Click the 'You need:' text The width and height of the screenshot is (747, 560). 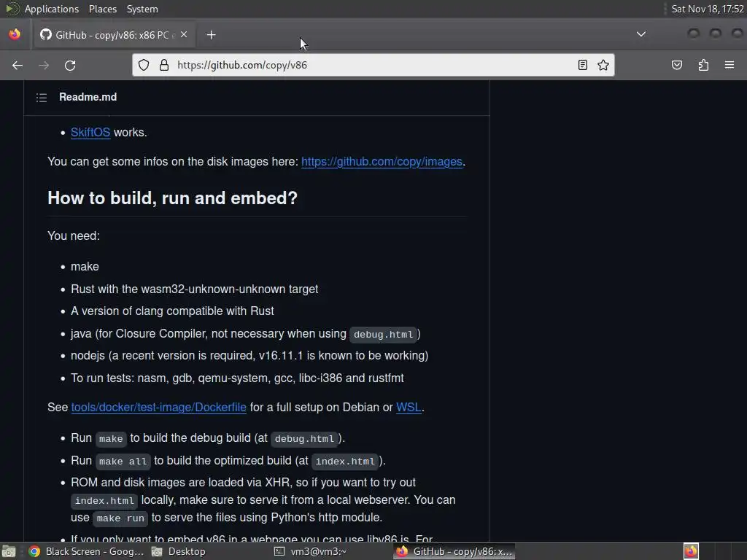coord(74,236)
